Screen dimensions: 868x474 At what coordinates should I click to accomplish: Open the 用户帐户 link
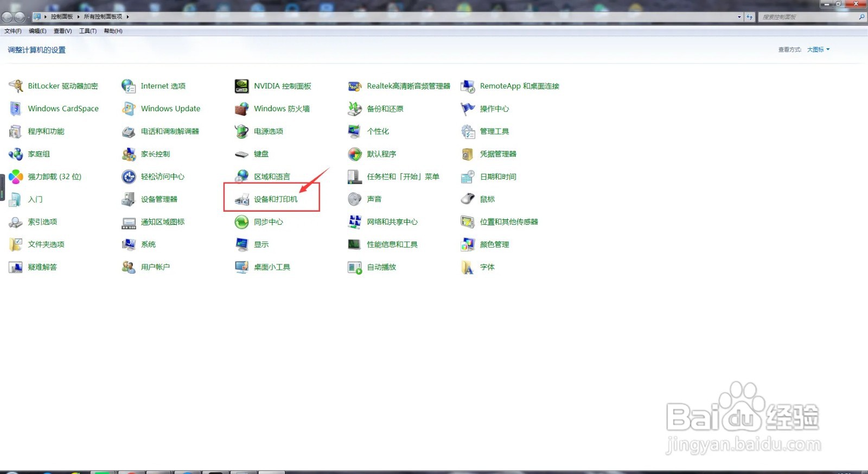[x=155, y=267]
